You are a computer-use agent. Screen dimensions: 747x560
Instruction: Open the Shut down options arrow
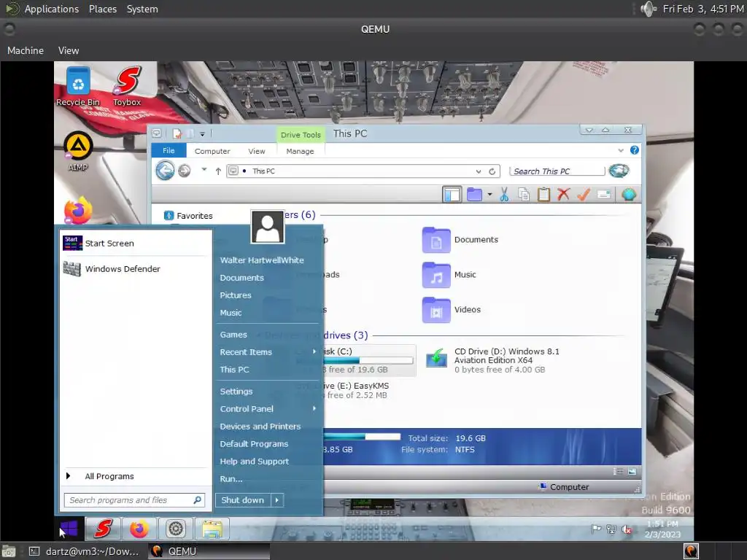click(276, 500)
